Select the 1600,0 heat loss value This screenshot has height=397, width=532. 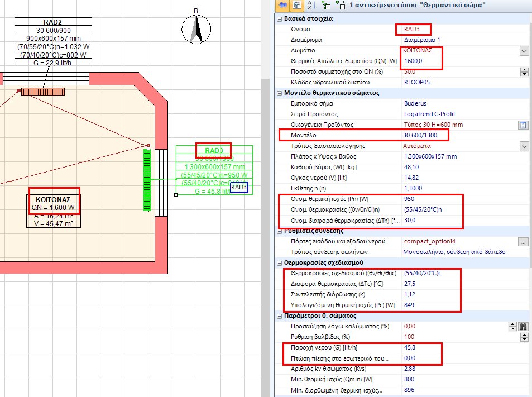[x=413, y=61]
